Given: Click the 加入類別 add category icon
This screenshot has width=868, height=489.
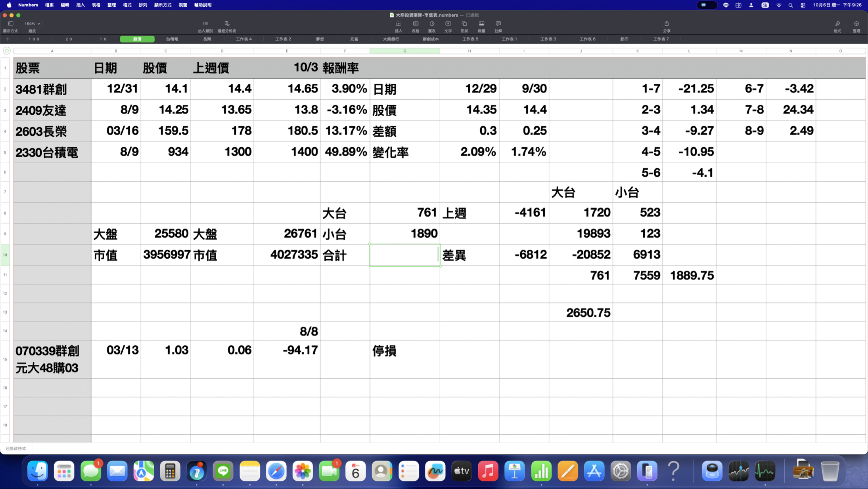Looking at the screenshot, I should pos(205,24).
